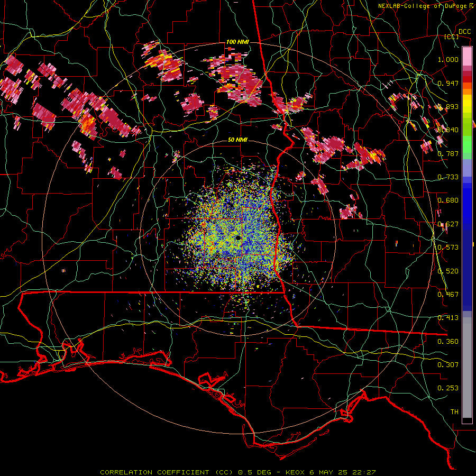Screen dimensions: 476x476
Task: Click the [CC] legend unit label
Action: point(452,36)
